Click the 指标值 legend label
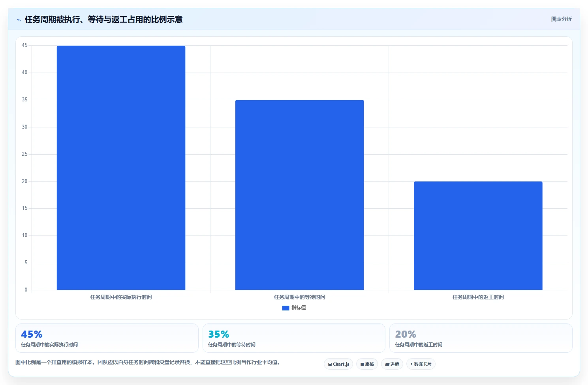 pyautogui.click(x=299, y=308)
